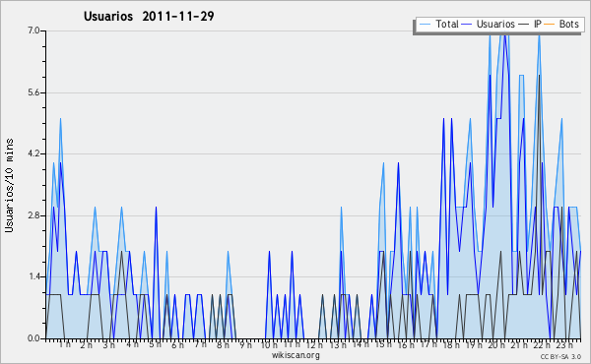
Task: Click the '21 h' x-axis label
Action: coord(520,344)
